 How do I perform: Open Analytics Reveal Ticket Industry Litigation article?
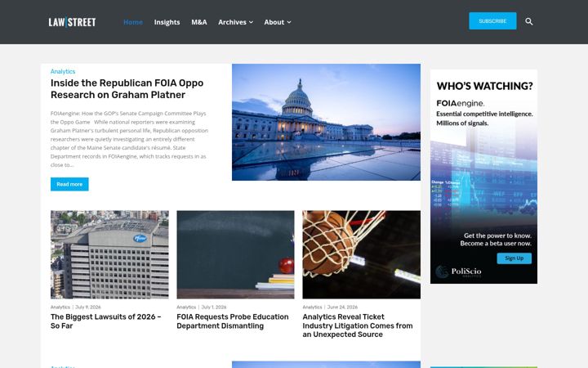click(x=358, y=325)
